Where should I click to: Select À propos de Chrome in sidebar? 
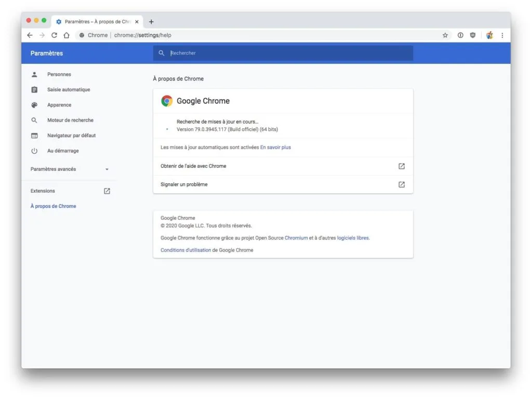pyautogui.click(x=54, y=206)
